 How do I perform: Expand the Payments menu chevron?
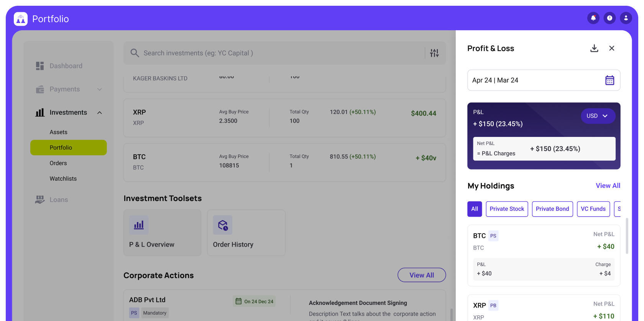(100, 89)
